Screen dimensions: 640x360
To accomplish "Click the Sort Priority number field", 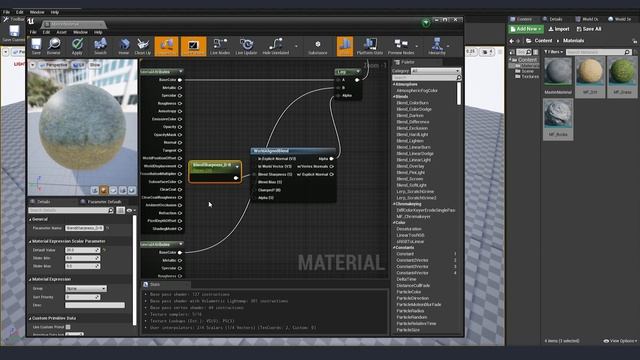I will tap(82, 297).
